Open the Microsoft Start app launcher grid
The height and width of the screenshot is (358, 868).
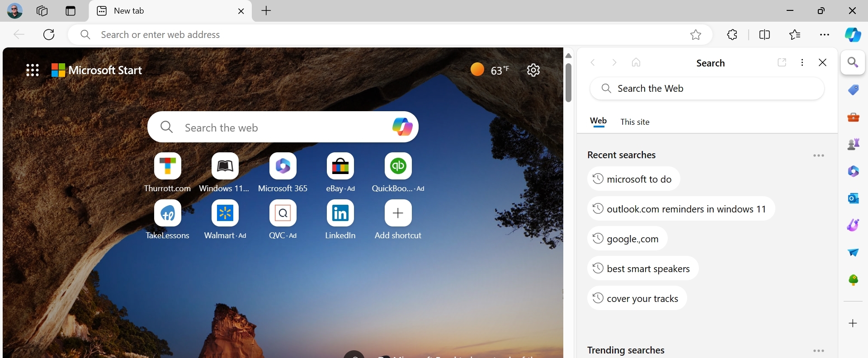tap(33, 70)
